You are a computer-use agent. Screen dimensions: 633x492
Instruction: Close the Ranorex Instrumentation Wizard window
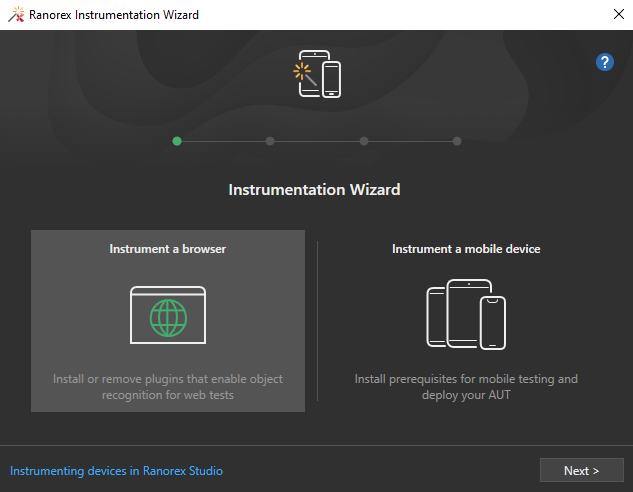[x=617, y=15]
